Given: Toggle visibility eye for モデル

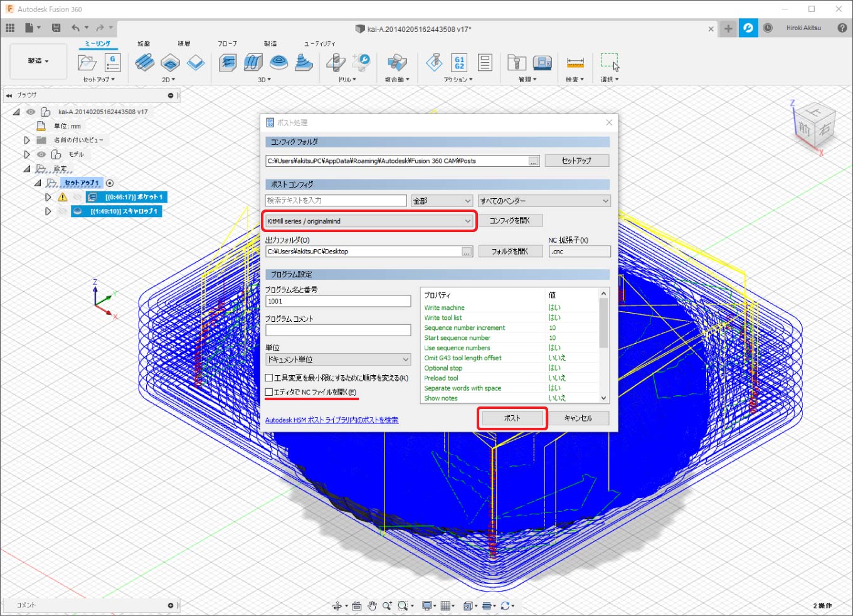Looking at the screenshot, I should [x=41, y=154].
